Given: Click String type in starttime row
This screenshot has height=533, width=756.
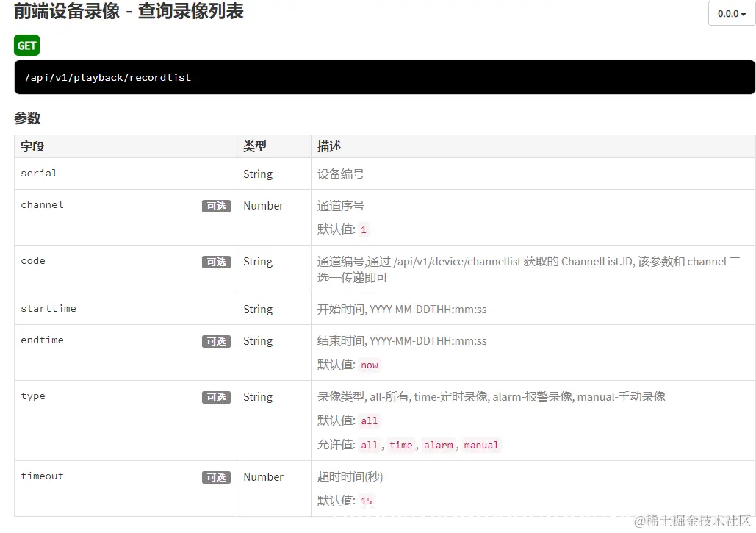Looking at the screenshot, I should 258,310.
